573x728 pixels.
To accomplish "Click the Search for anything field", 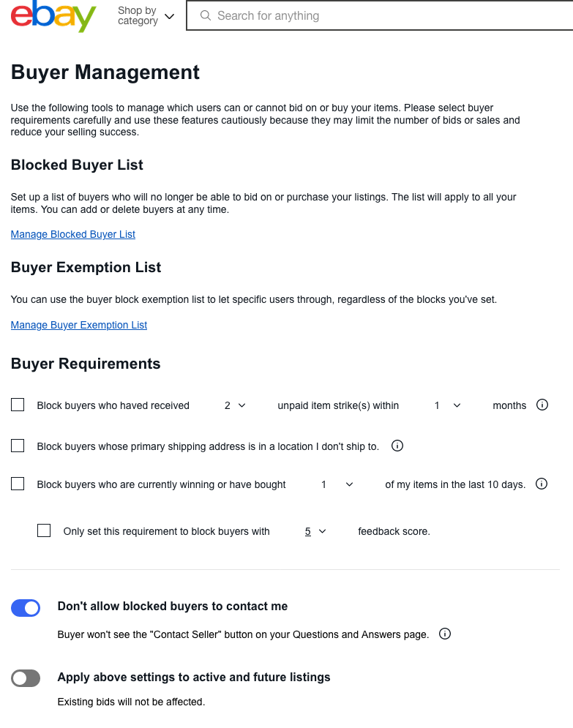I will click(381, 15).
